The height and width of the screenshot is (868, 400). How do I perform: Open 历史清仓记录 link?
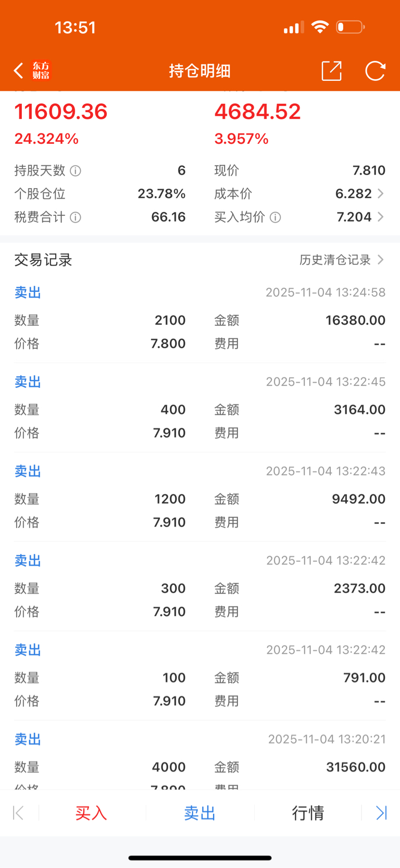click(x=335, y=260)
